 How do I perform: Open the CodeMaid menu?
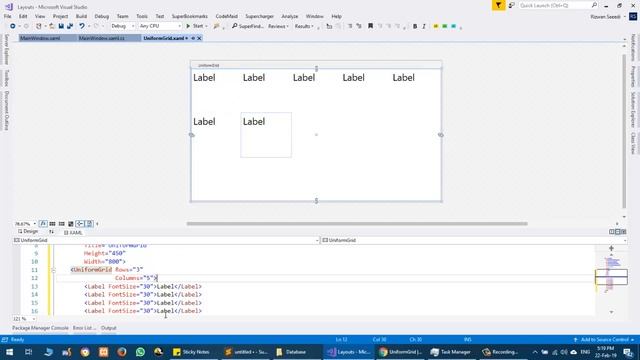coord(227,16)
